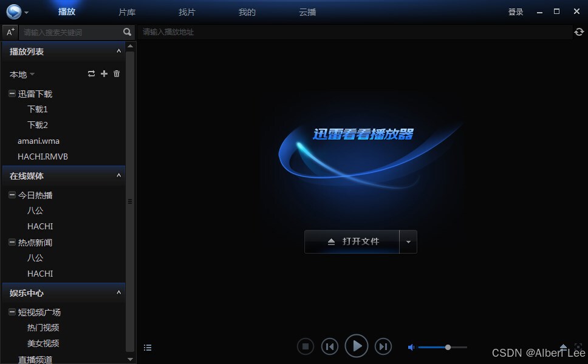Click the A+ font size icon
The width and height of the screenshot is (588, 364).
coord(10,32)
